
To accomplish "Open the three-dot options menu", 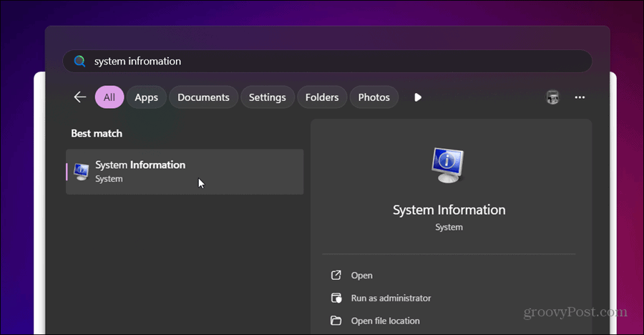I will tap(580, 97).
